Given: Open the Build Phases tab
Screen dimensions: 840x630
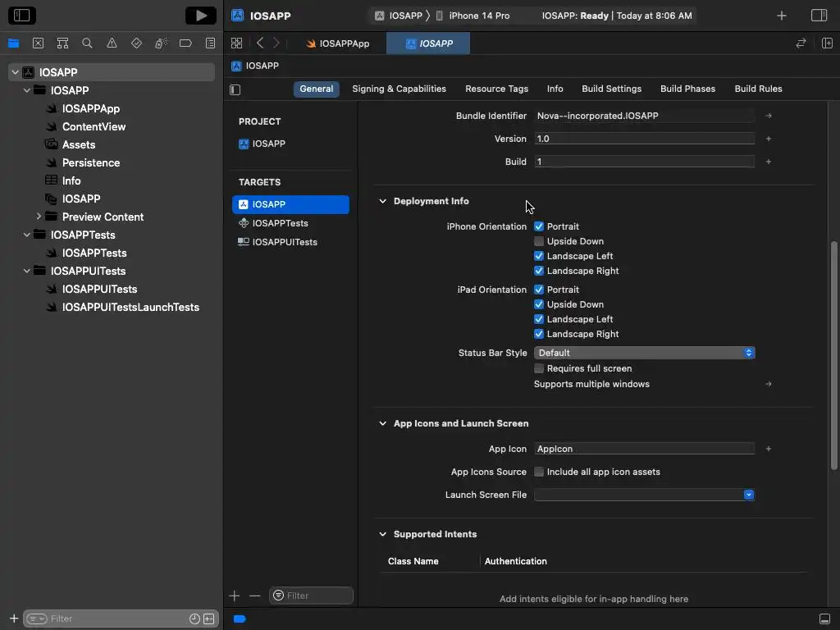Looking at the screenshot, I should [x=688, y=89].
